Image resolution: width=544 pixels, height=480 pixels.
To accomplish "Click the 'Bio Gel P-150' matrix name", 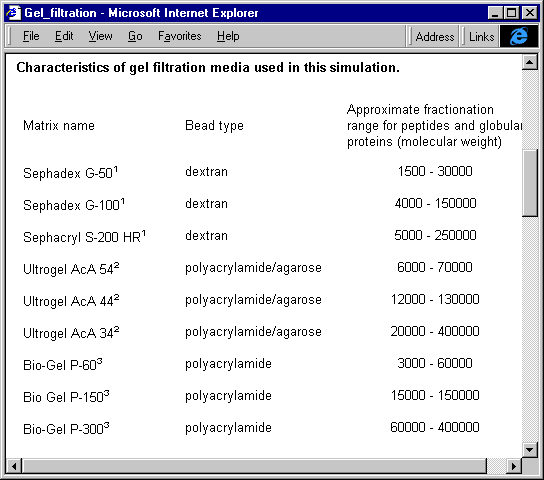I will click(66, 396).
